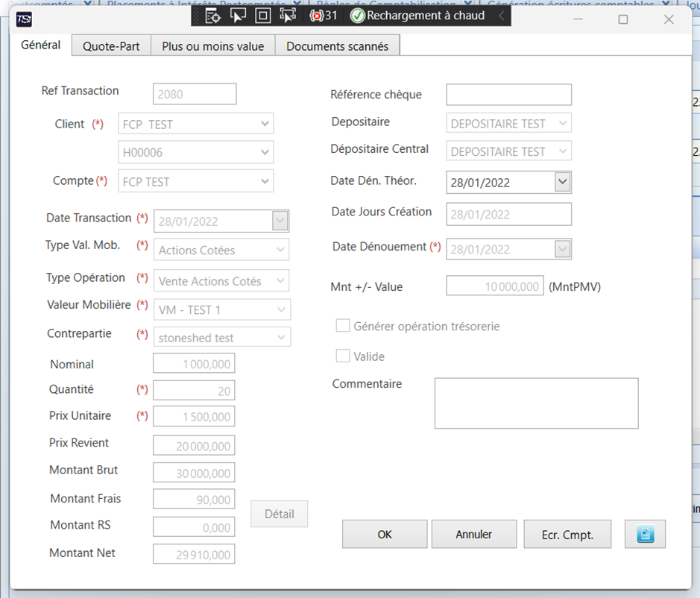The image size is (700, 598).
Task: Click the Rechargement à chaud hot reload icon
Action: click(x=357, y=16)
